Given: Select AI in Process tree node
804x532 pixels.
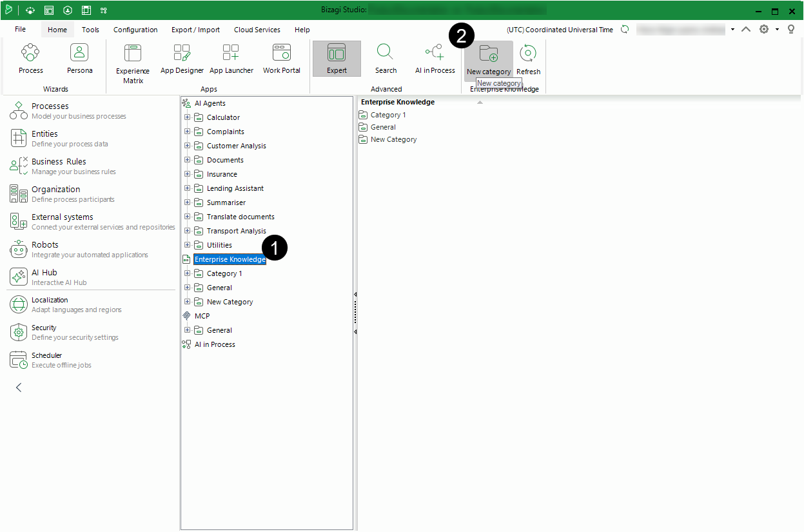Looking at the screenshot, I should coord(215,344).
